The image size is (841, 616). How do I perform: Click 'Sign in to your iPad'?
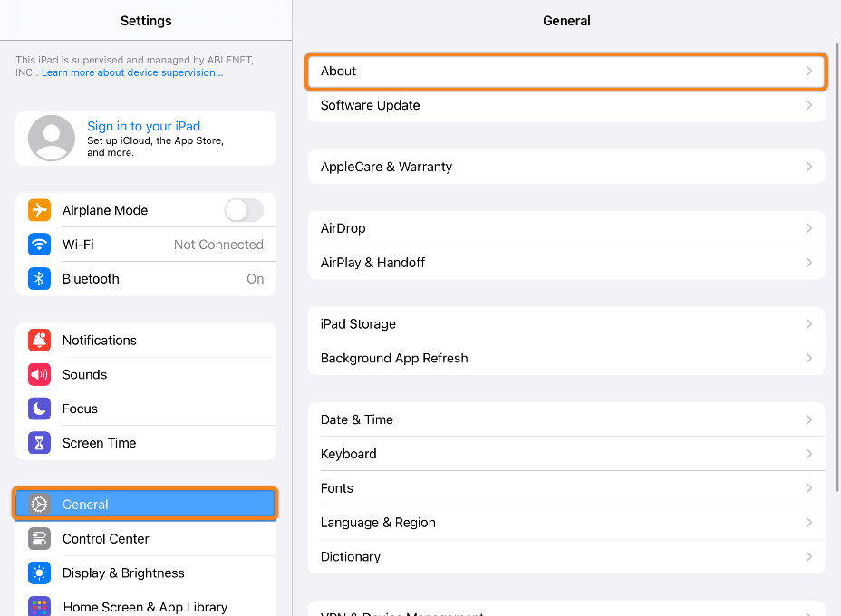coord(144,126)
